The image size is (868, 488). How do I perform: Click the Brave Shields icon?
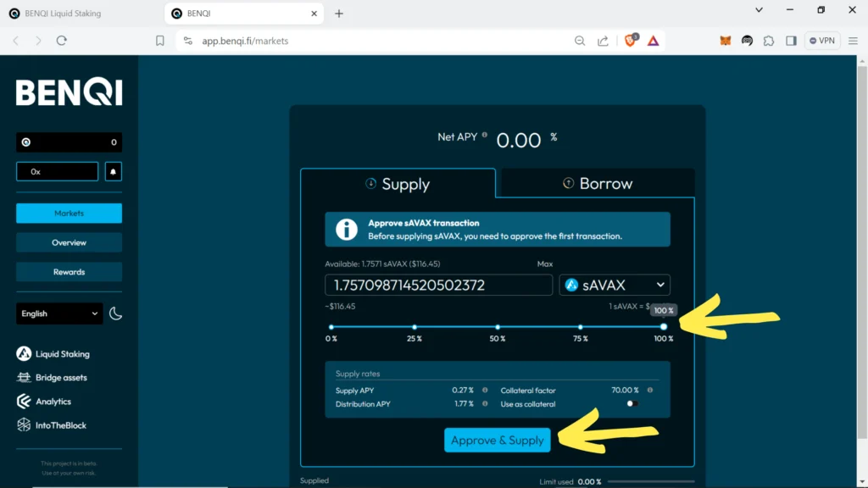pyautogui.click(x=631, y=40)
